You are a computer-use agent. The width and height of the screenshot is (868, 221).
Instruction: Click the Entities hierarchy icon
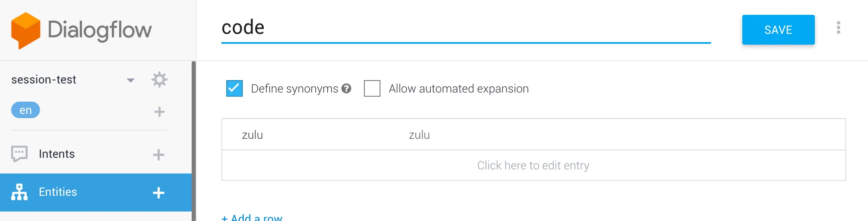pyautogui.click(x=19, y=192)
